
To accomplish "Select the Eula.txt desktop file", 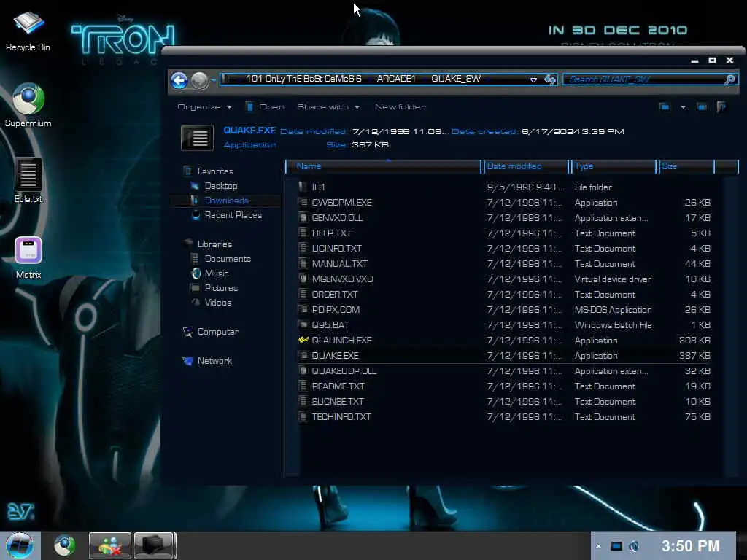I will click(28, 181).
